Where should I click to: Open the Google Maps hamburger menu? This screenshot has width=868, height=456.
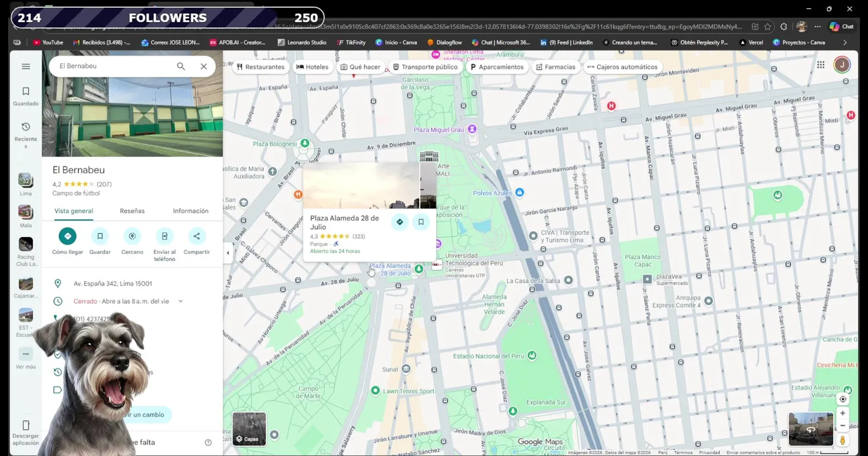coord(26,66)
